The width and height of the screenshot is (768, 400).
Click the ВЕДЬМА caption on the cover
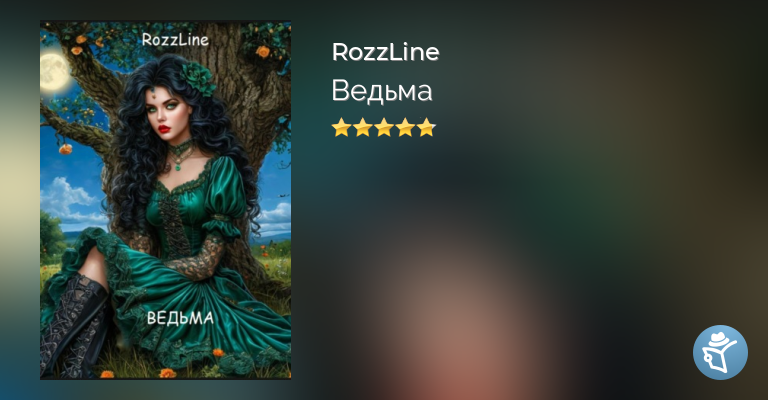point(180,318)
